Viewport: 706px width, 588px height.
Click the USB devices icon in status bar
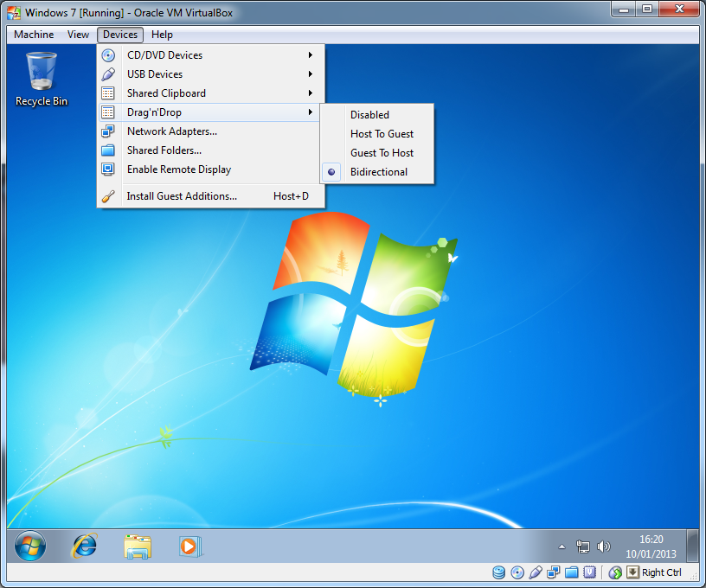pyautogui.click(x=536, y=572)
